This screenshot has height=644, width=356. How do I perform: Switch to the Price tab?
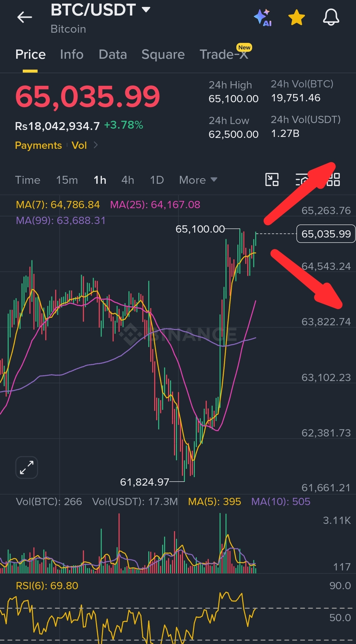click(x=30, y=55)
